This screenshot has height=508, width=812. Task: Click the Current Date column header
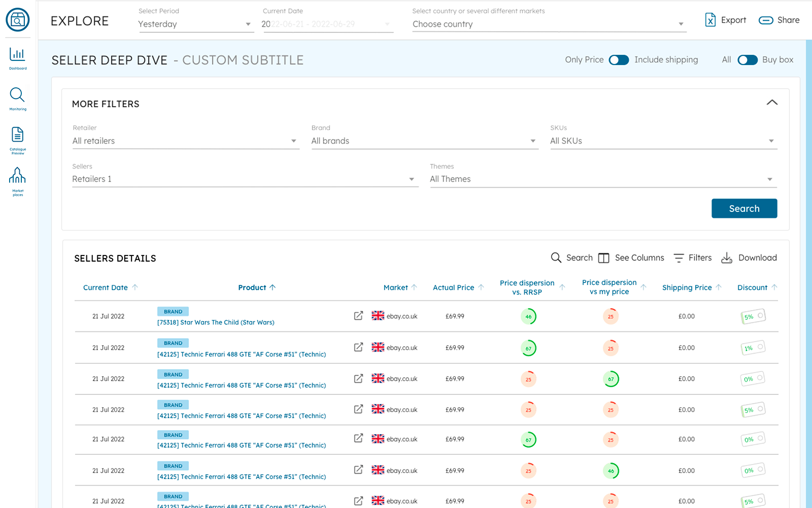click(106, 288)
